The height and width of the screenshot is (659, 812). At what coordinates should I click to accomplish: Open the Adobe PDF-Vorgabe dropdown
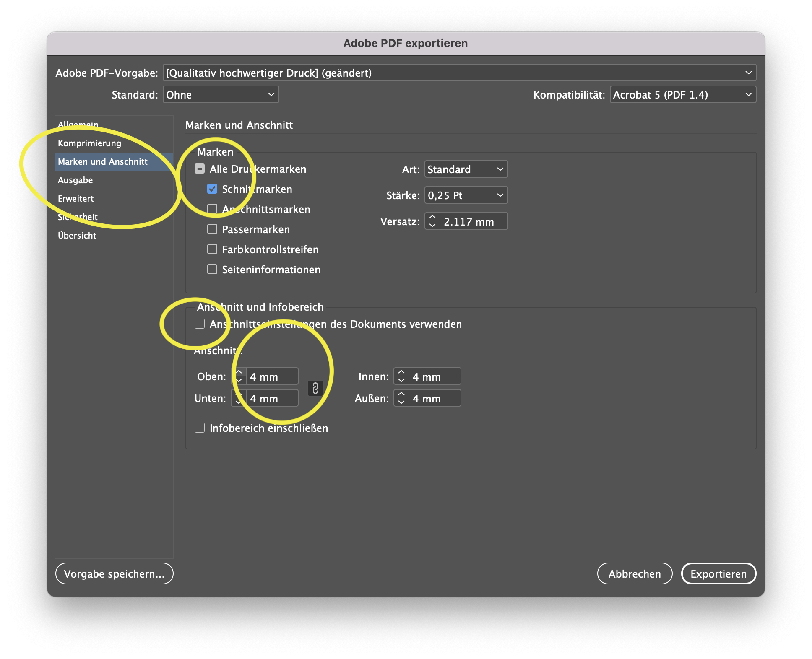click(459, 73)
